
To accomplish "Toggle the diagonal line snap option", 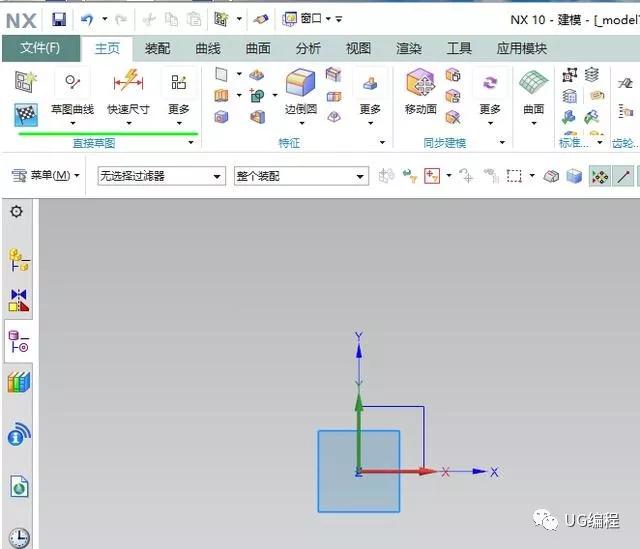I will (623, 176).
